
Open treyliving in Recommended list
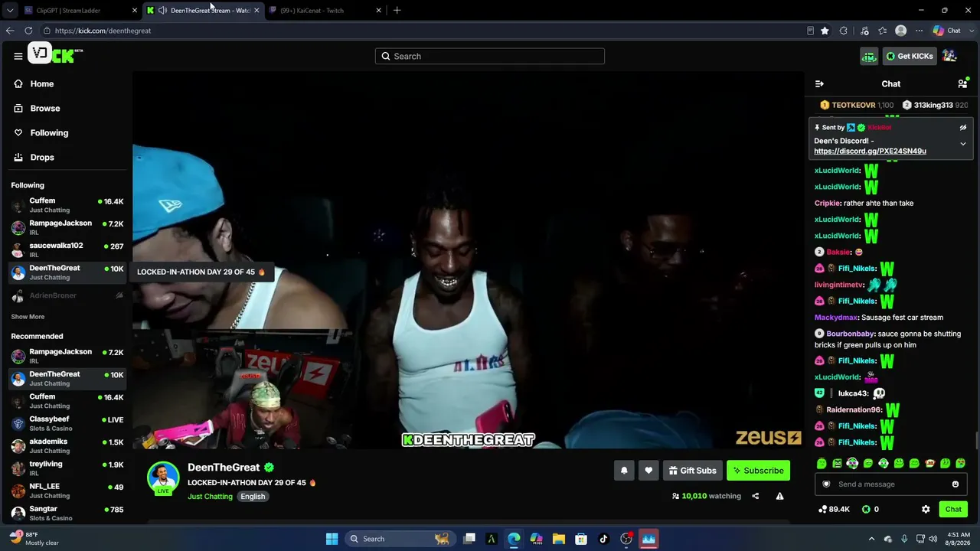coord(67,468)
